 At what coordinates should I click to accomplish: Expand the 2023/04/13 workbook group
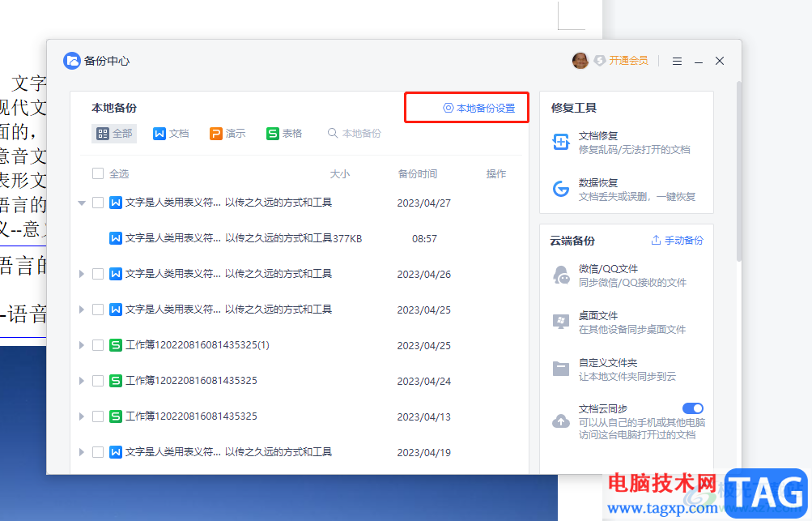point(81,416)
